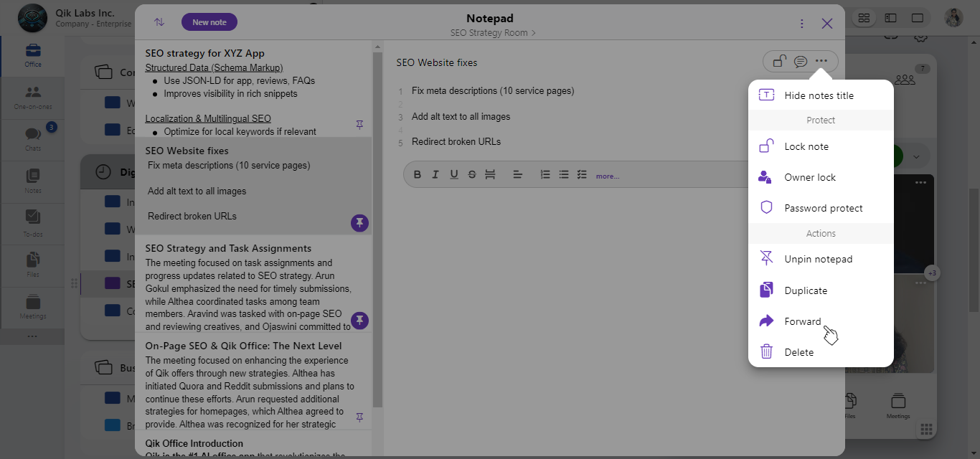Click the strikethrough formatting icon
This screenshot has width=980, height=459.
(x=471, y=174)
